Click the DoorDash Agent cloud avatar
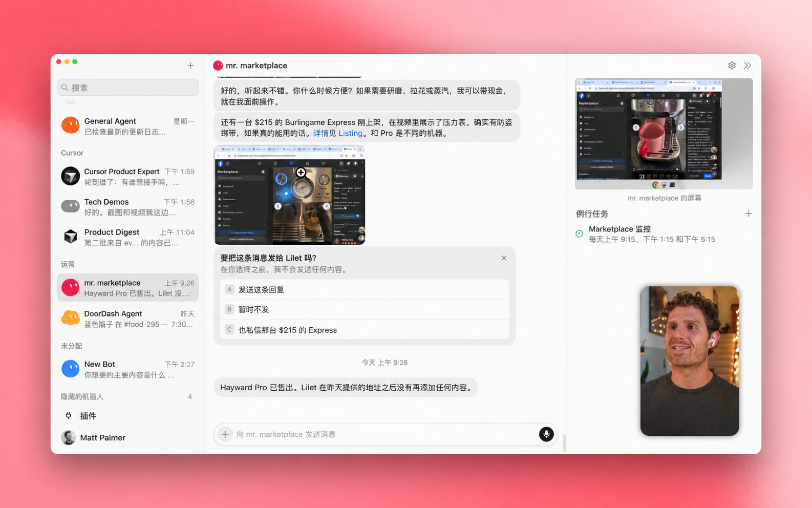This screenshot has height=508, width=812. (70, 318)
